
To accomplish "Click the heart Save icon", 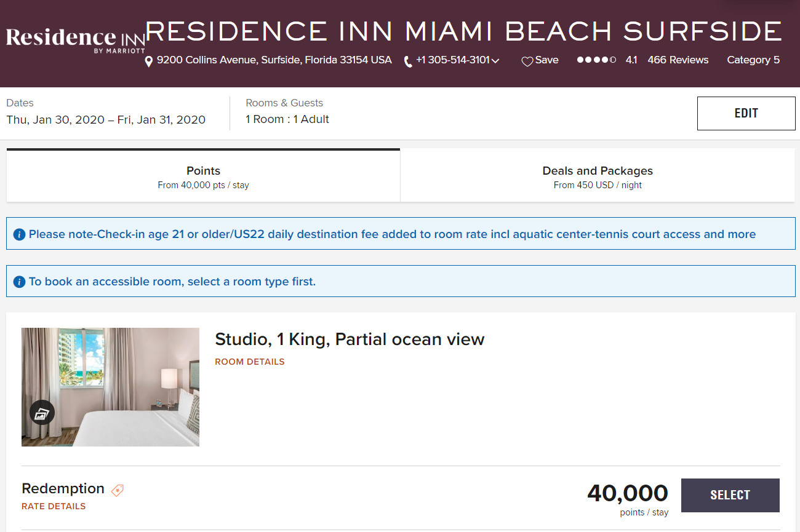I will 527,62.
